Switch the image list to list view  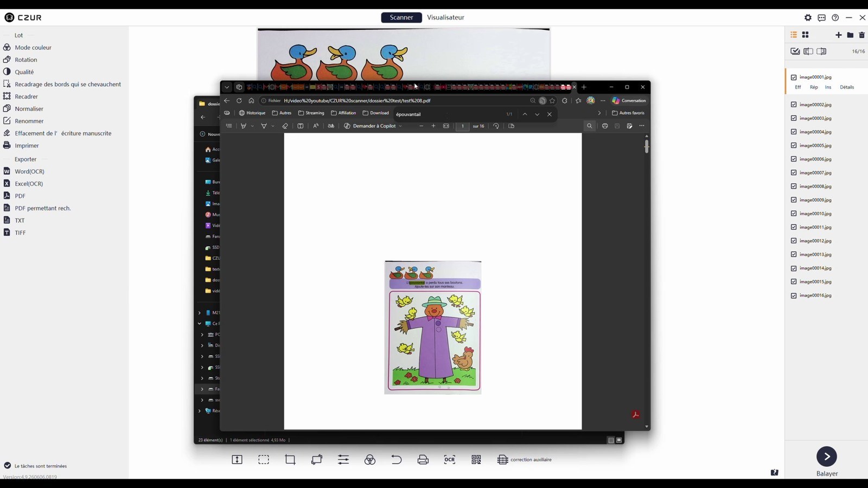(794, 35)
